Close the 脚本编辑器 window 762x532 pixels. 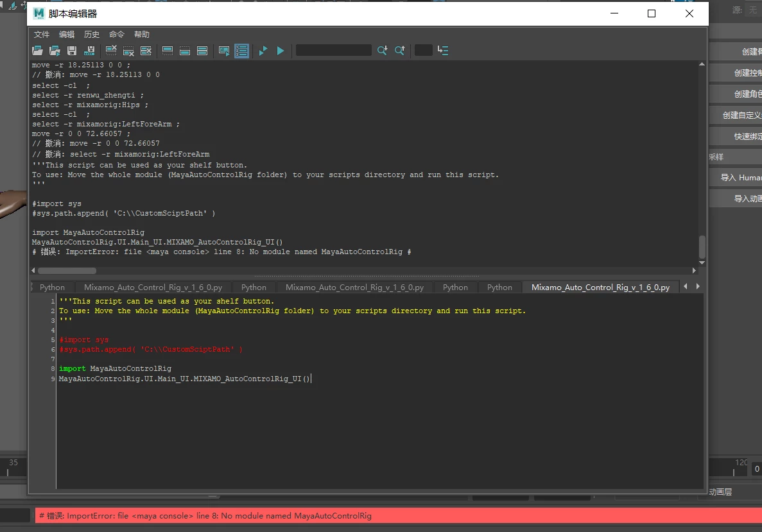click(689, 13)
